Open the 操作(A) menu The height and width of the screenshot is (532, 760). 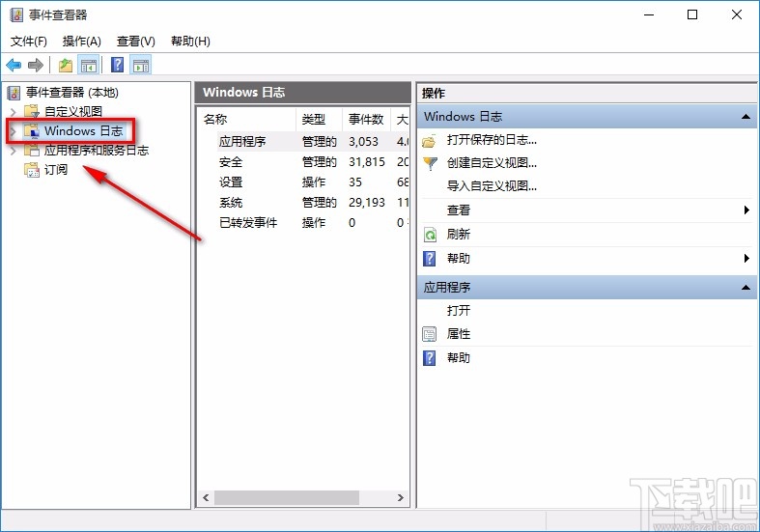click(x=82, y=42)
